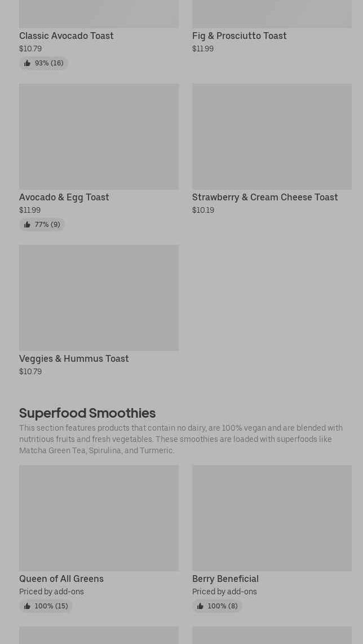363x644 pixels.
Task: Open Queen of All Greens item name
Action: [61, 579]
